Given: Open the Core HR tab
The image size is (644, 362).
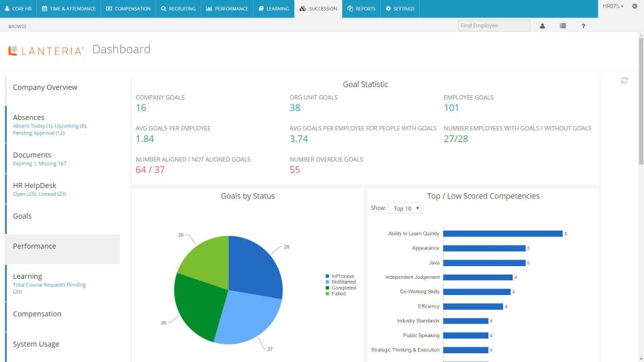Looking at the screenshot, I should [18, 9].
